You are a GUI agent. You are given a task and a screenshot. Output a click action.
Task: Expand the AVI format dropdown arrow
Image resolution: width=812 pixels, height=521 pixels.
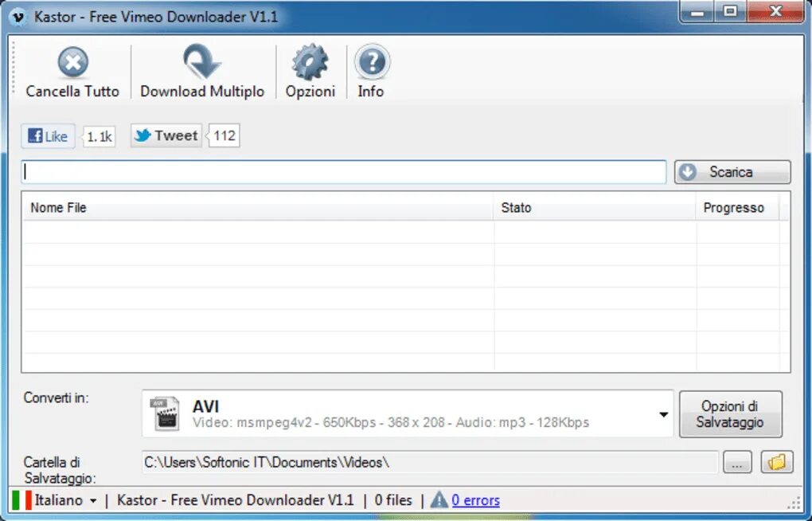pyautogui.click(x=663, y=415)
